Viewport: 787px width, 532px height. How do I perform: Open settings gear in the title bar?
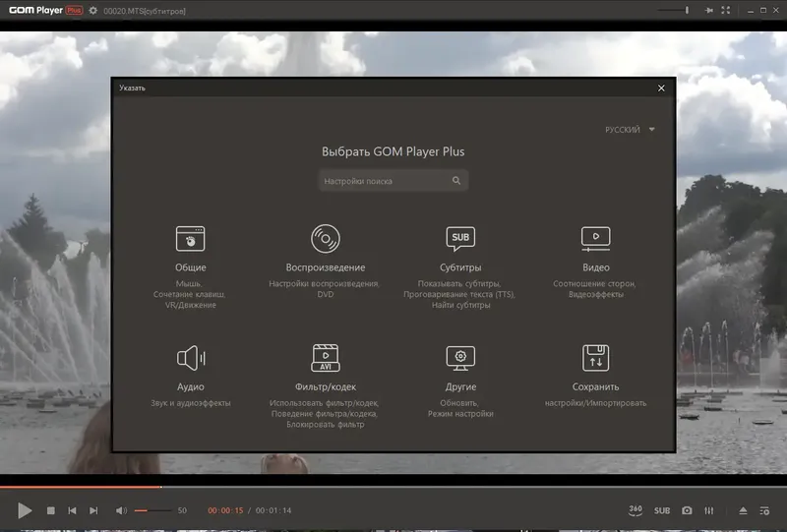(92, 10)
